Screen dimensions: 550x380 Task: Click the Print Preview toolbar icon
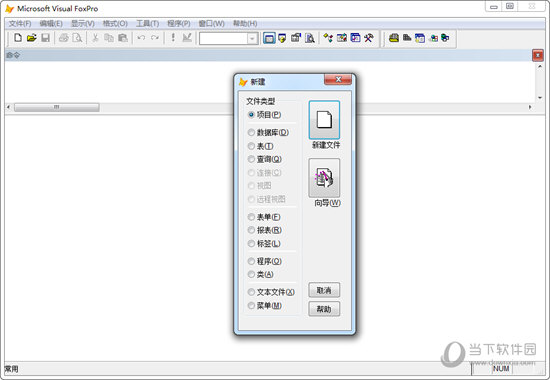coord(77,38)
